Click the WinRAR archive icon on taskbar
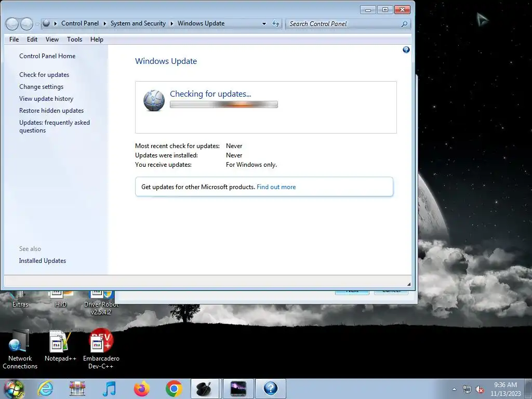Image resolution: width=532 pixels, height=399 pixels. pyautogui.click(x=77, y=389)
